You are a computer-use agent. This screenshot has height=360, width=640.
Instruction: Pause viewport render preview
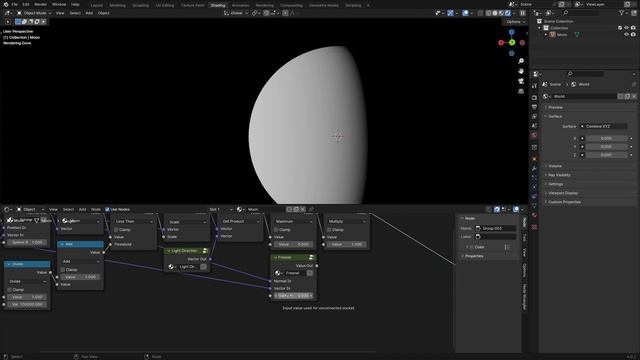[x=522, y=13]
